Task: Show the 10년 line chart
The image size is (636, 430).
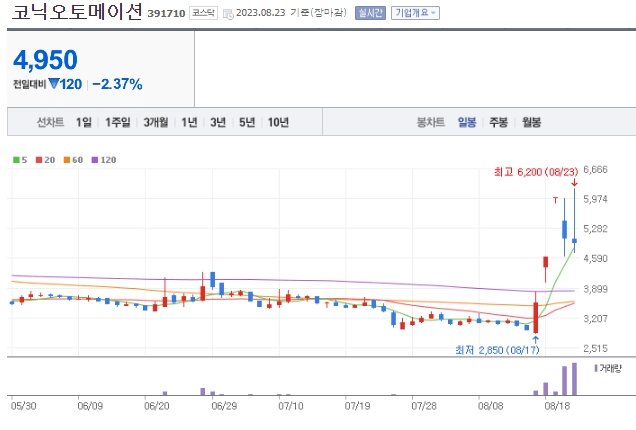Action: (278, 122)
